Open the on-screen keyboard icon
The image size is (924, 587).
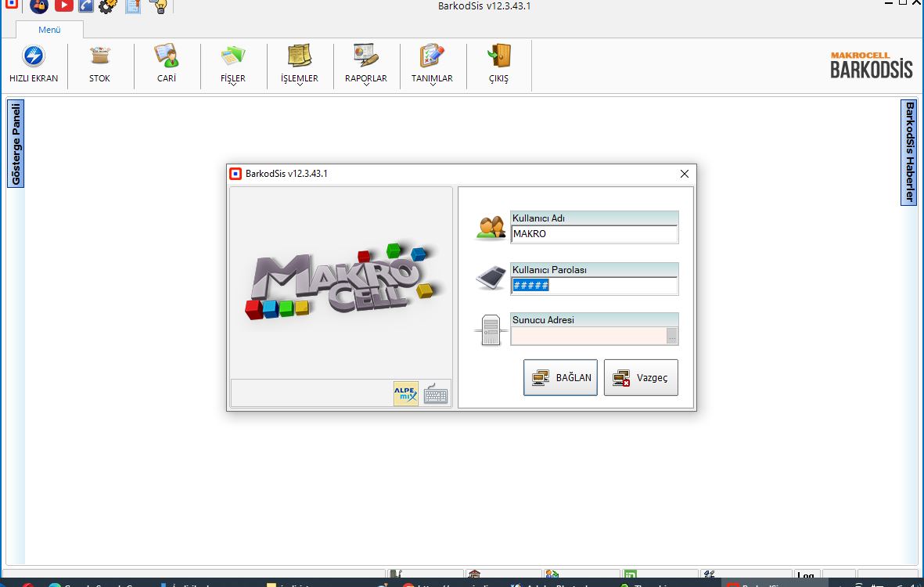[436, 394]
